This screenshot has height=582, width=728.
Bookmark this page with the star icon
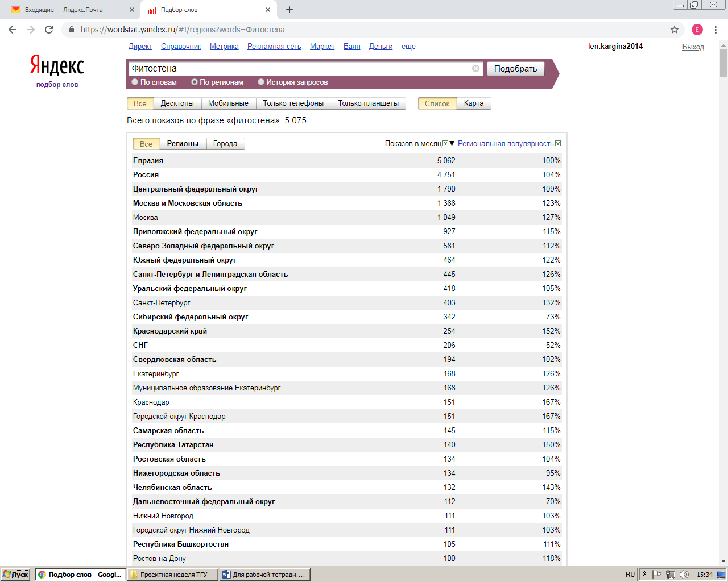pyautogui.click(x=675, y=30)
